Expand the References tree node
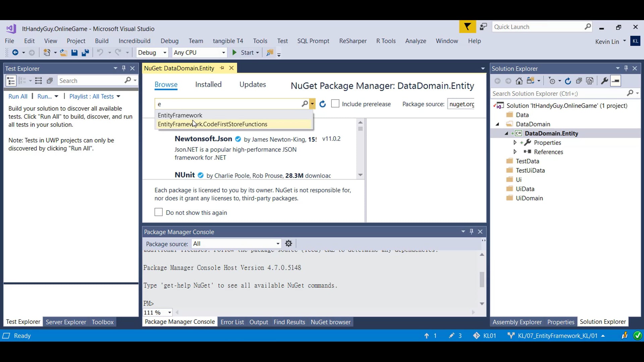 pyautogui.click(x=515, y=152)
